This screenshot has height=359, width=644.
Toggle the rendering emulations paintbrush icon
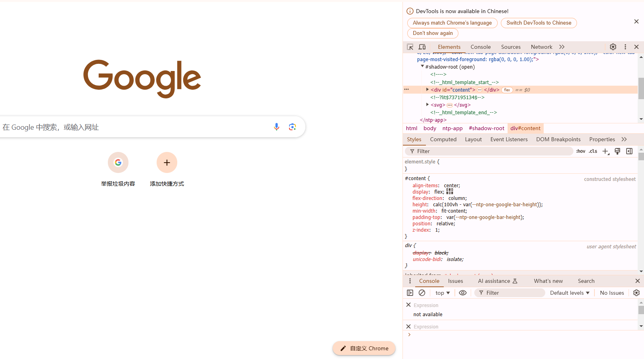pyautogui.click(x=617, y=151)
